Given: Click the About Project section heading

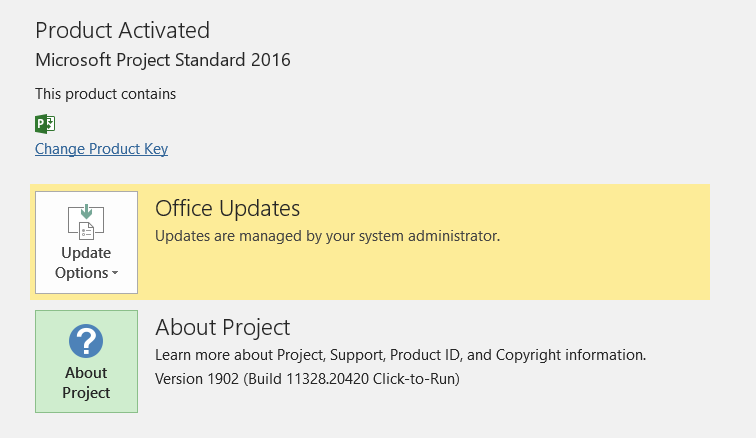Looking at the screenshot, I should pyautogui.click(x=223, y=328).
